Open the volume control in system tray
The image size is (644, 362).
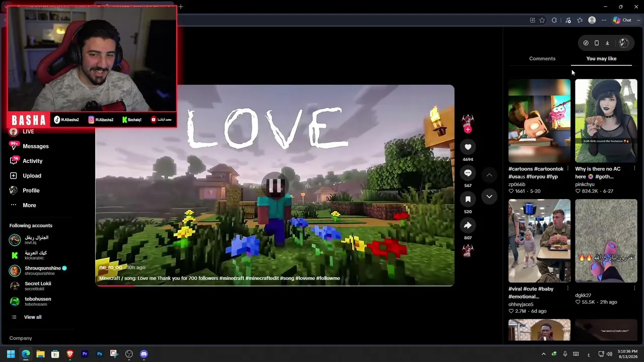[x=609, y=354]
